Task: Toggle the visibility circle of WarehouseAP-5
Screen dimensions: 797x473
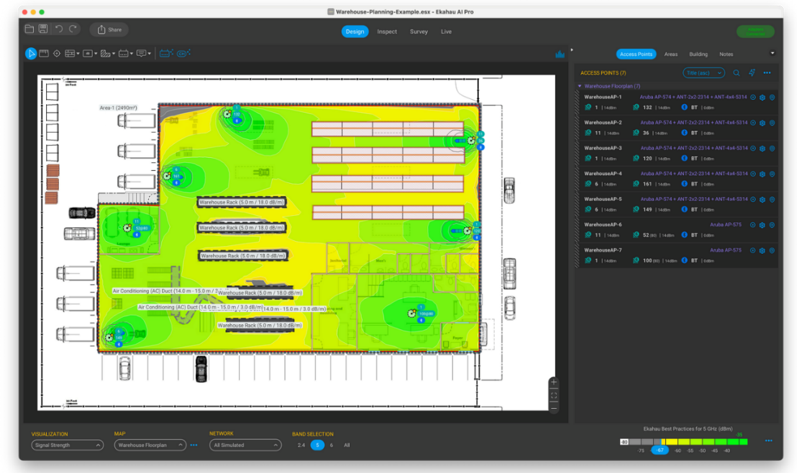Action: tap(753, 200)
